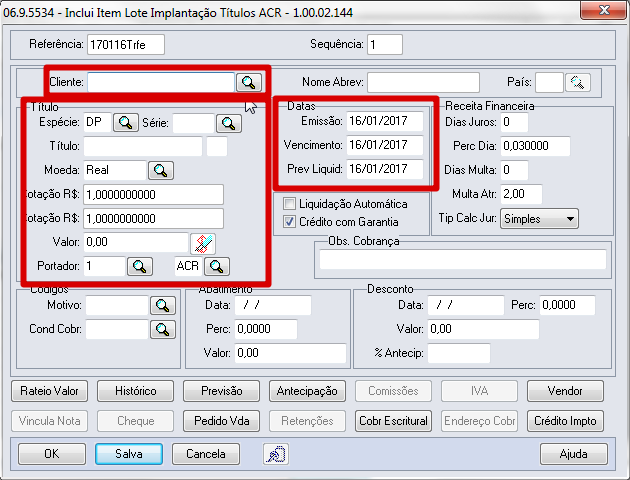Viewport: 630px width, 480px height.
Task: Click the Cond Cobr input field
Action: pyautogui.click(x=117, y=329)
